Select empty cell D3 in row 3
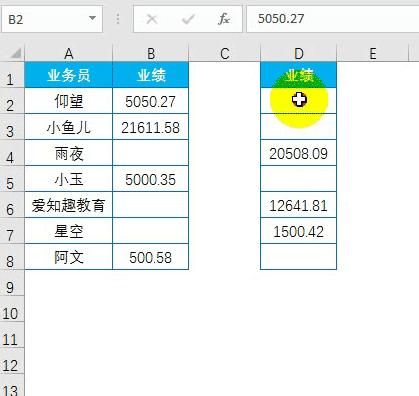This screenshot has width=419, height=396. tap(299, 127)
